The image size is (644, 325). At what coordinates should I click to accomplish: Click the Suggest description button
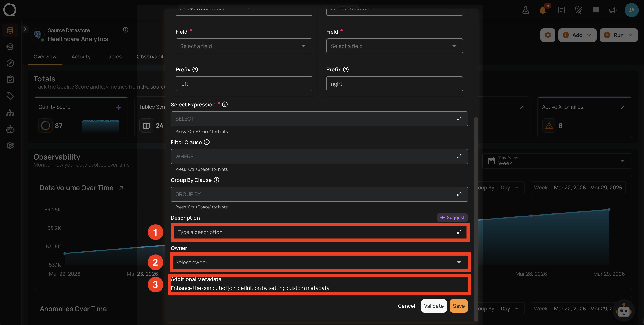coord(452,217)
